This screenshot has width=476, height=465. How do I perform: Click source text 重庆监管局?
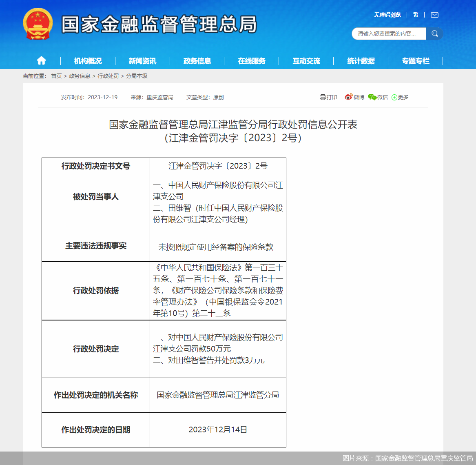click(159, 97)
